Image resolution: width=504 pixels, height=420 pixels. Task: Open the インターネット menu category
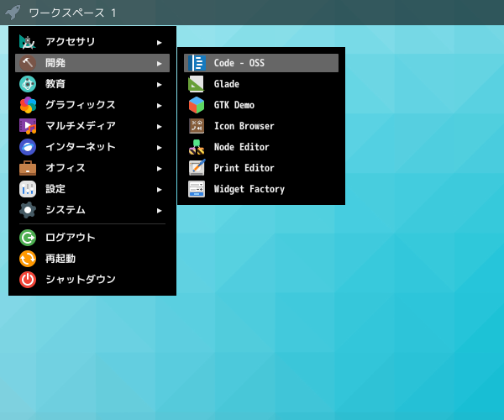coord(92,147)
